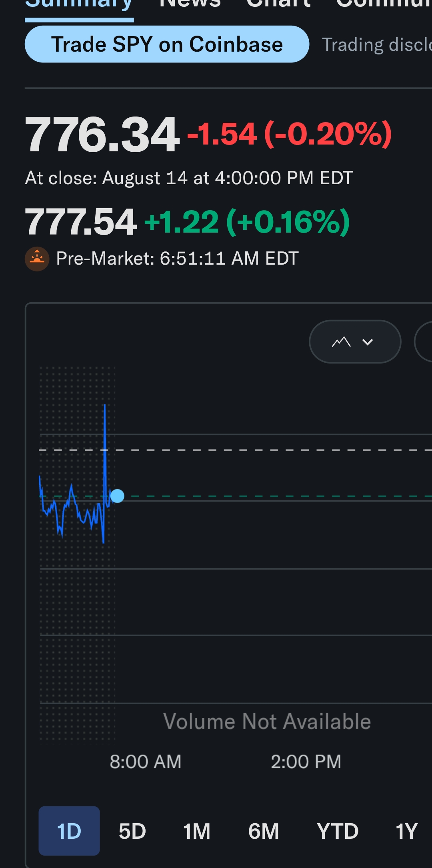Select the 5D time range
This screenshot has width=432, height=868.
(x=132, y=831)
